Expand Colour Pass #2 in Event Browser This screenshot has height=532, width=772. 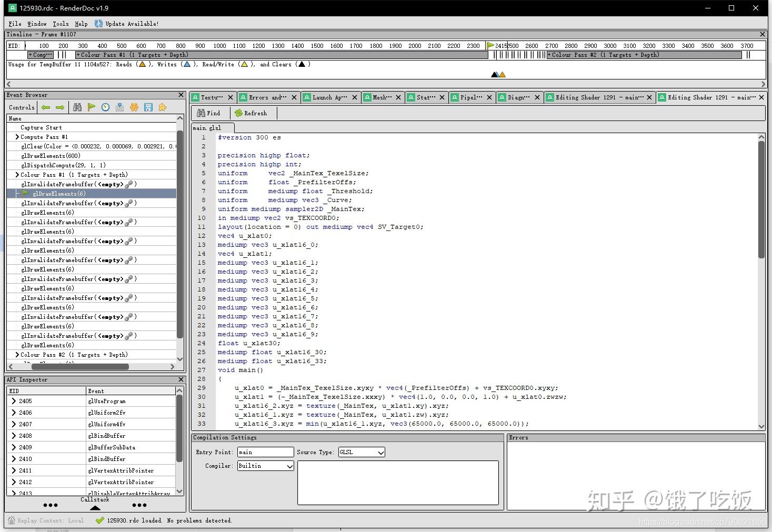click(x=17, y=355)
